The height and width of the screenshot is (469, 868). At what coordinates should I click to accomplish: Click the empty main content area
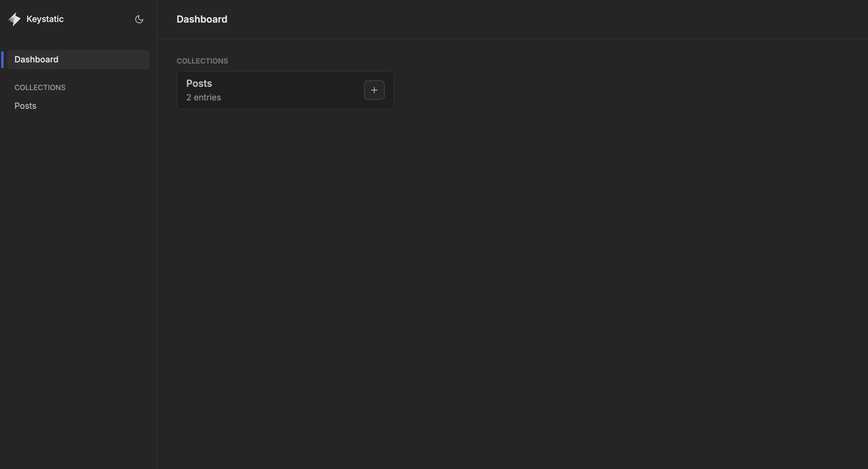[x=505, y=269]
